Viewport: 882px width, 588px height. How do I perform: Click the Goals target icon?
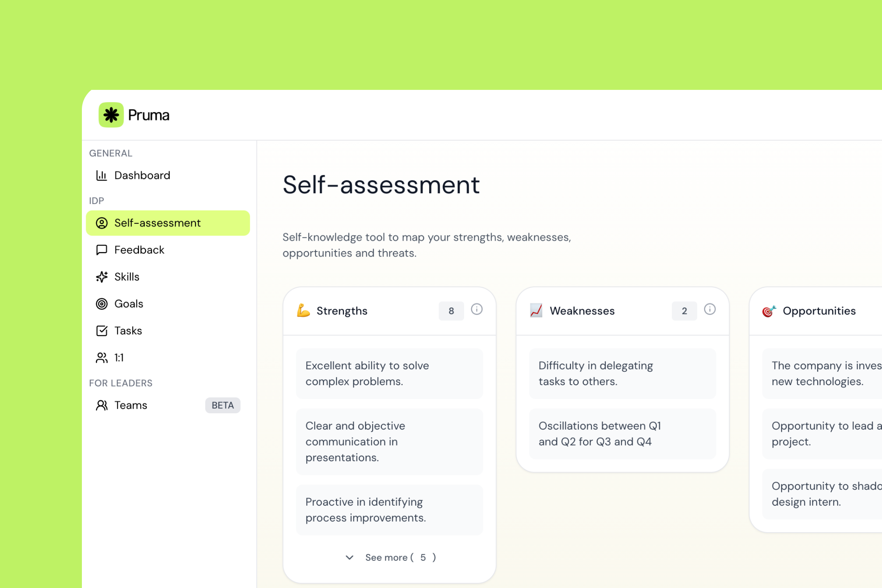[101, 304]
